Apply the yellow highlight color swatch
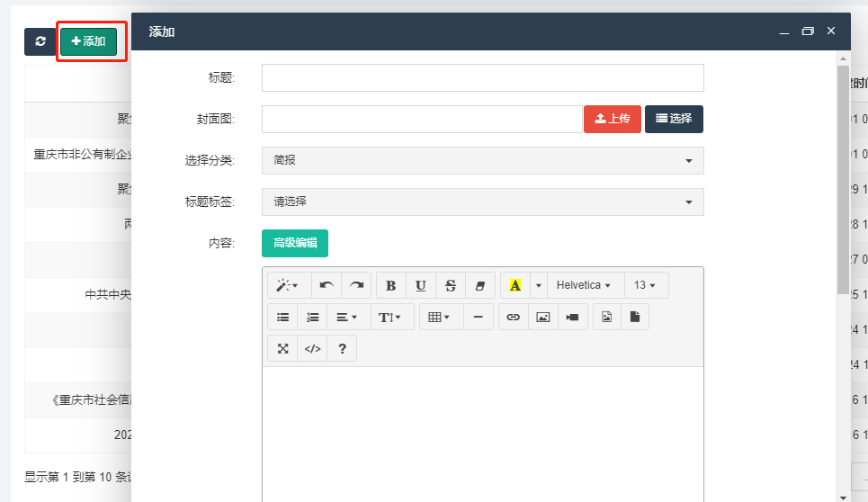The width and height of the screenshot is (868, 502). [515, 285]
